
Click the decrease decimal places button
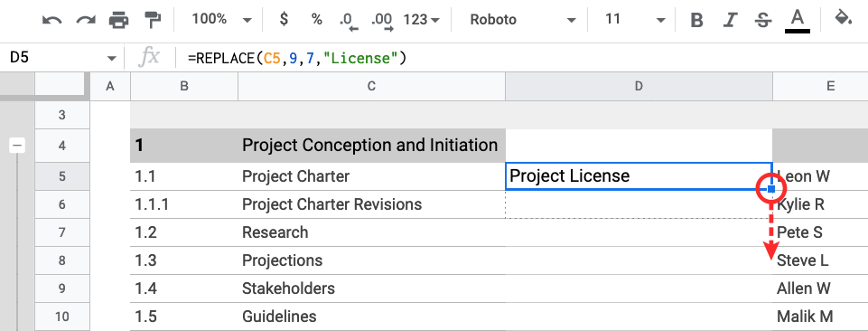coord(350,21)
